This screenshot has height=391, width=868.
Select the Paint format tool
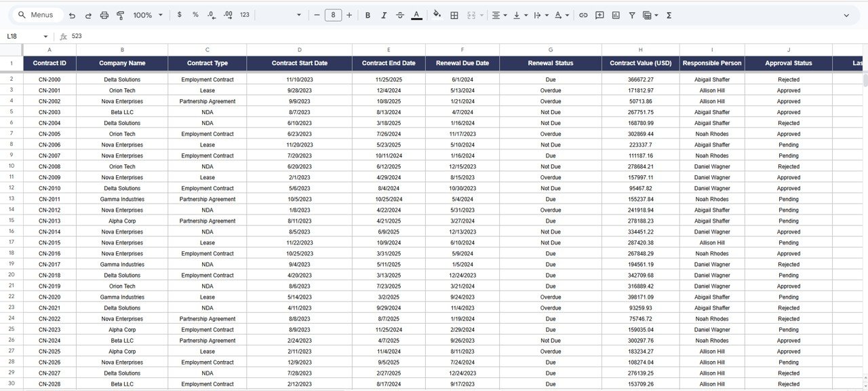[x=121, y=15]
